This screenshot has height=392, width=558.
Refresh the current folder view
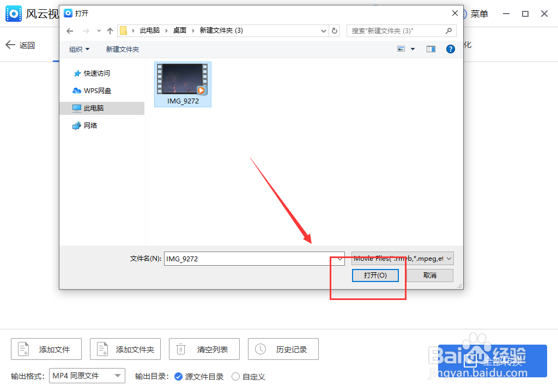click(335, 31)
